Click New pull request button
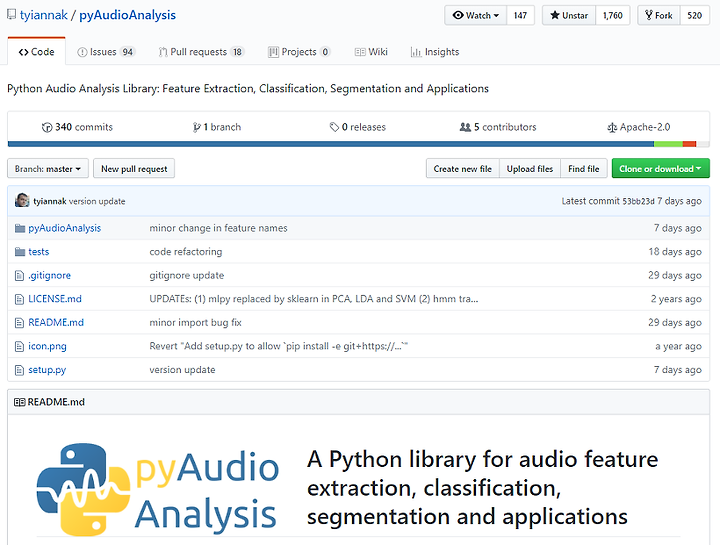720x545 pixels. (x=134, y=169)
